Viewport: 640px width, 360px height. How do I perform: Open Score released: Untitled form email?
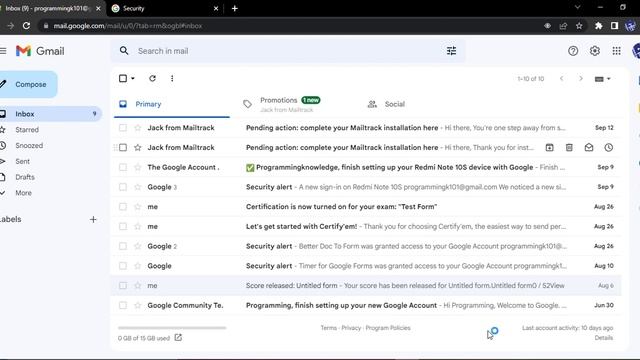click(366, 285)
